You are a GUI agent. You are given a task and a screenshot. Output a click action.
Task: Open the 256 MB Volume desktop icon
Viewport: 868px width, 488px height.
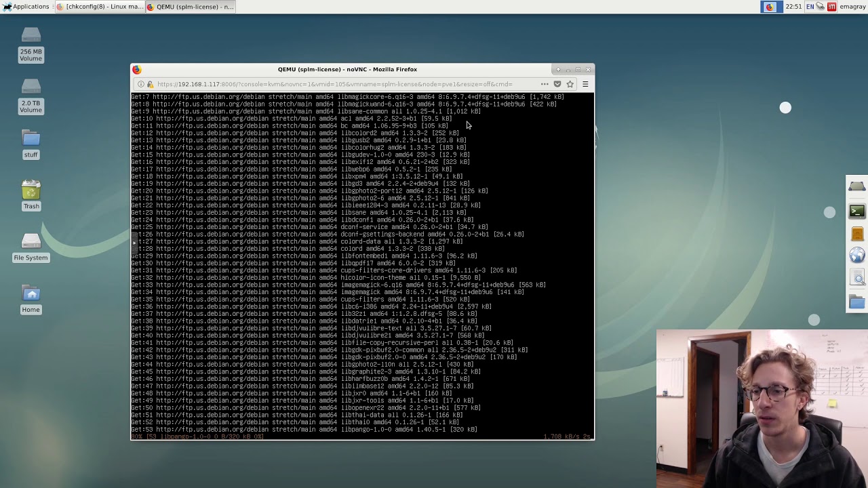pos(31,45)
